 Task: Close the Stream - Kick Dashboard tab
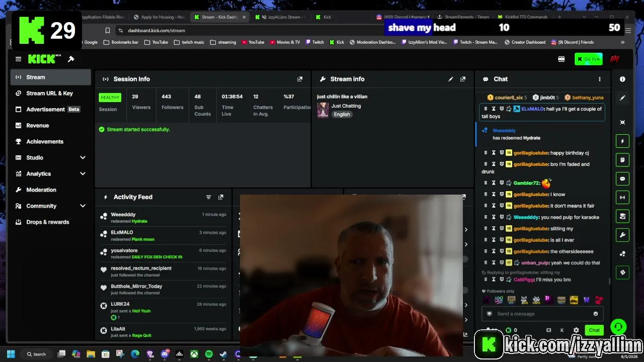[244, 17]
